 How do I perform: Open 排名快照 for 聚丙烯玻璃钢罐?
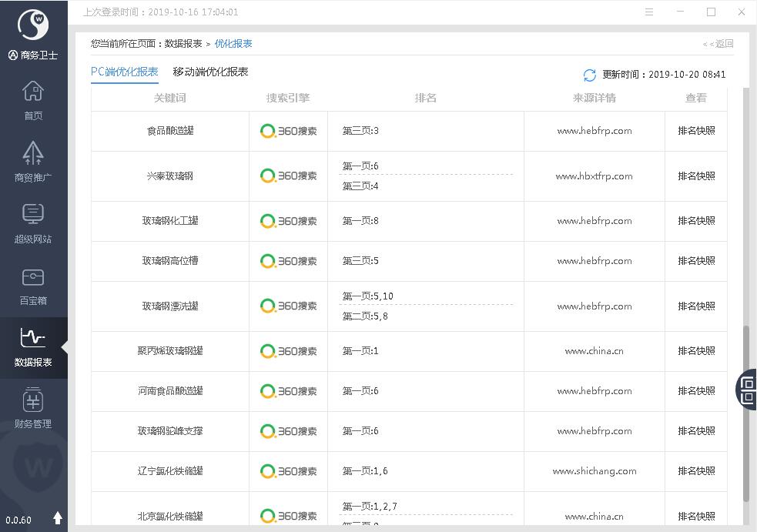tap(696, 351)
